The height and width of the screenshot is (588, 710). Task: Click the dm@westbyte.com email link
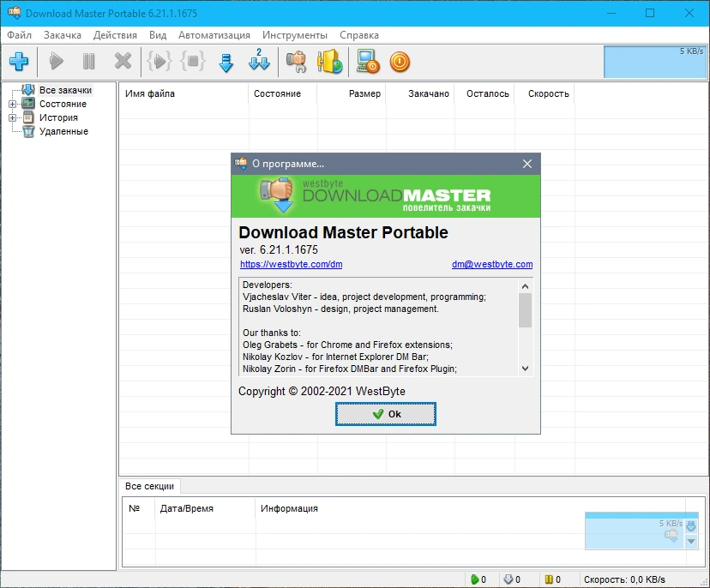point(492,264)
